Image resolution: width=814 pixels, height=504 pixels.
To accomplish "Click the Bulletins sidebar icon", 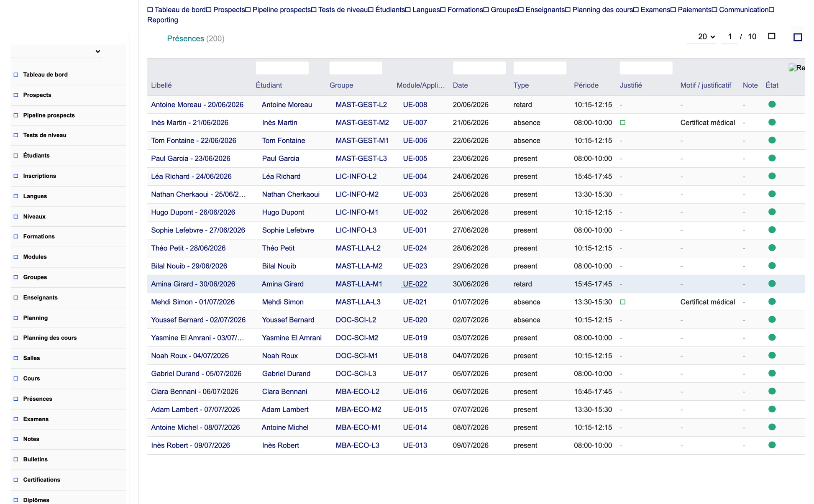I will (x=16, y=460).
